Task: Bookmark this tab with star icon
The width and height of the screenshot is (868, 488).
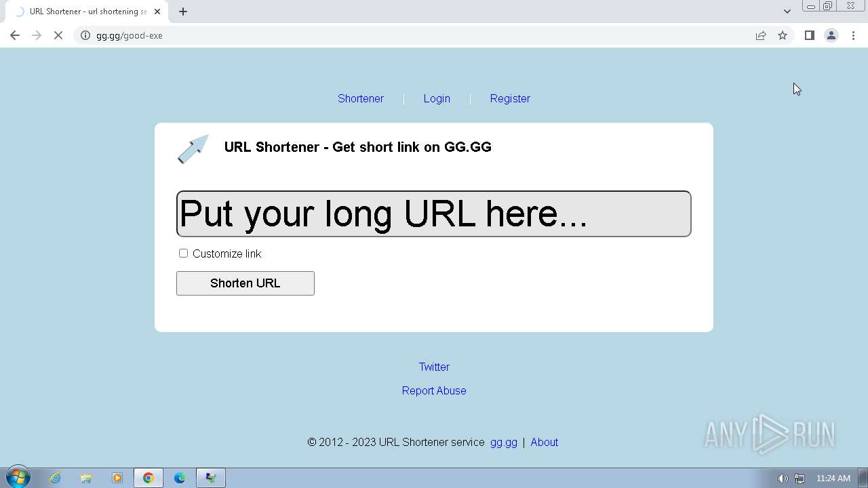Action: [x=783, y=35]
